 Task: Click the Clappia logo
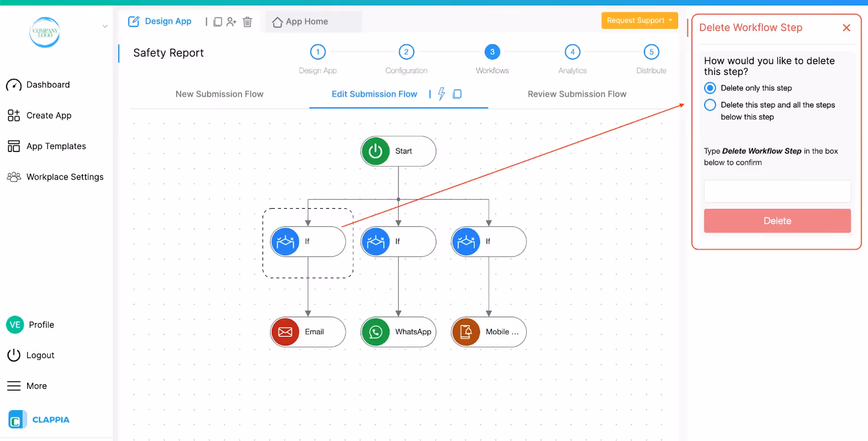39,420
